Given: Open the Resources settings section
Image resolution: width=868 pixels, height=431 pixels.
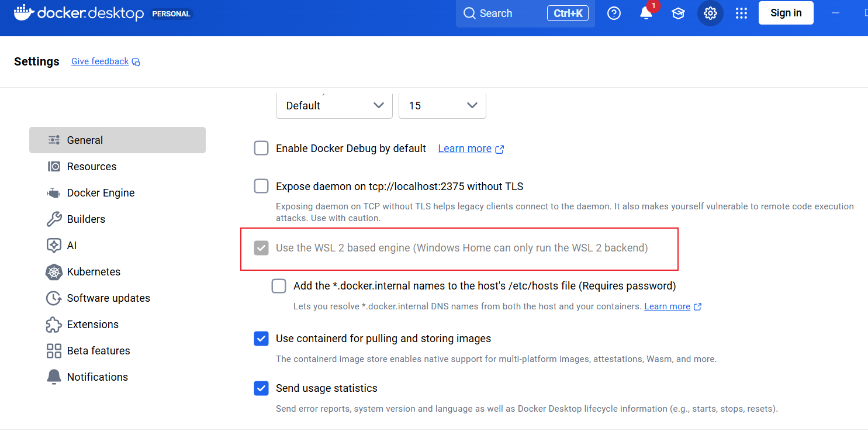Looking at the screenshot, I should pyautogui.click(x=117, y=167).
